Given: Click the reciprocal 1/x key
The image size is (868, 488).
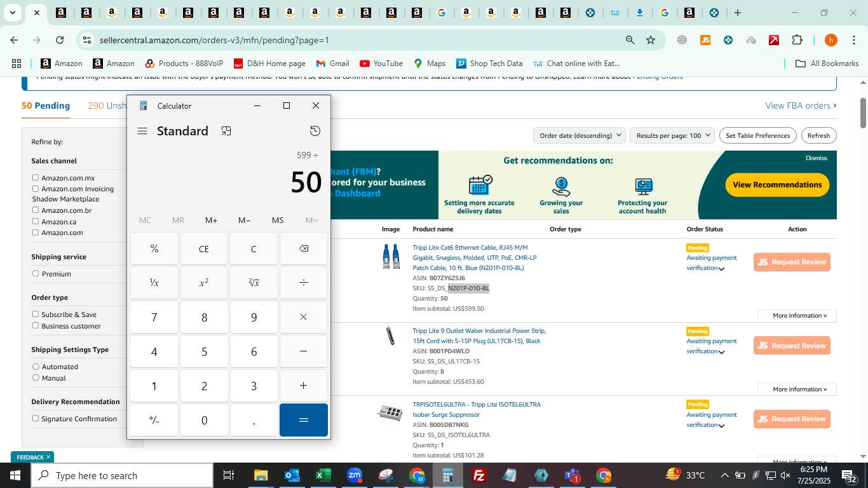Looking at the screenshot, I should tap(154, 283).
